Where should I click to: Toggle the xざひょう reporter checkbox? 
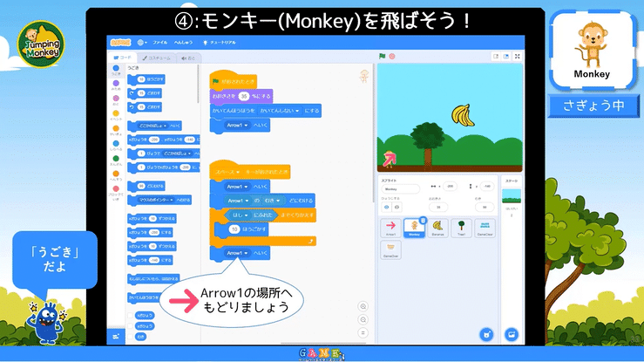[x=130, y=315]
